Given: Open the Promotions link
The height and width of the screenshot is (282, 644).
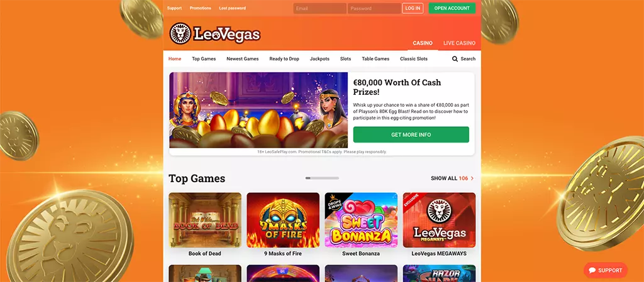Looking at the screenshot, I should coord(201,8).
